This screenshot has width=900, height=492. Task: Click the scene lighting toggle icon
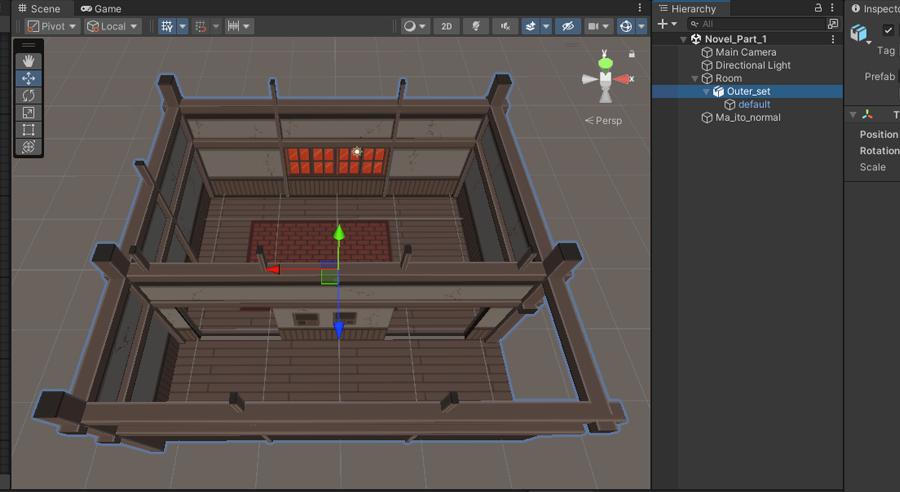[x=475, y=26]
